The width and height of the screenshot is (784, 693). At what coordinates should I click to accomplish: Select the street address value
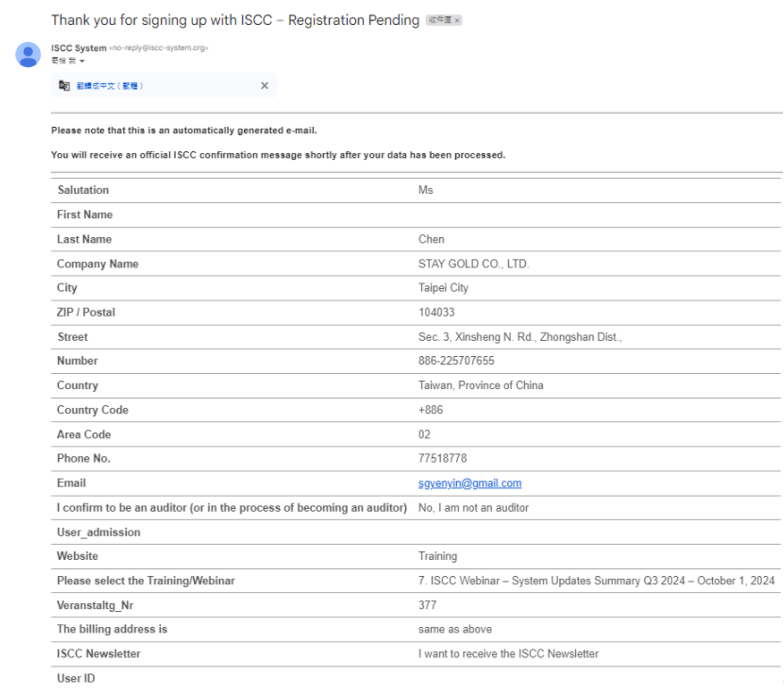click(520, 337)
